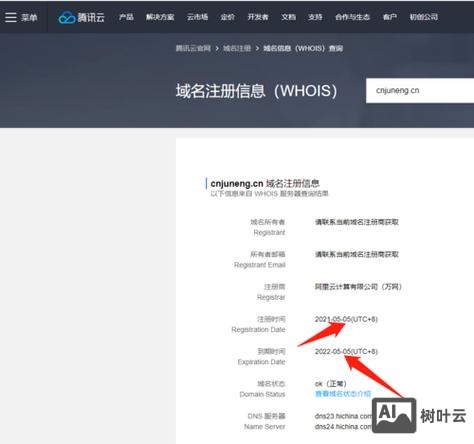Click the Expiration Date label
This screenshot has height=444, width=474.
click(261, 362)
